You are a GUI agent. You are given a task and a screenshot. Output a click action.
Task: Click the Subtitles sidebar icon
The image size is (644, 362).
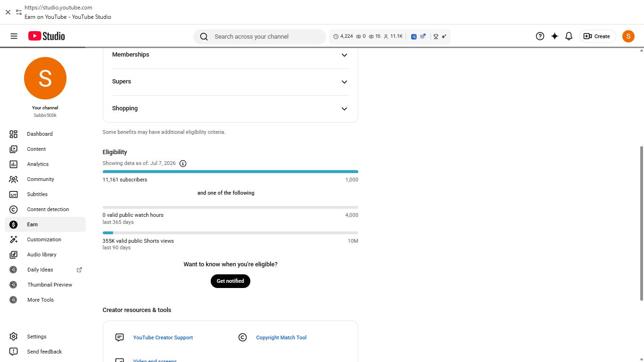coord(14,194)
